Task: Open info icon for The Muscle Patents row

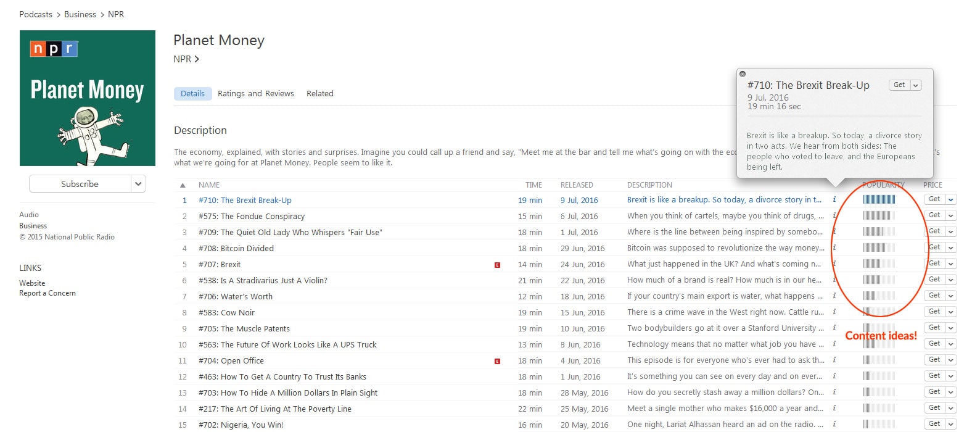Action: point(834,328)
